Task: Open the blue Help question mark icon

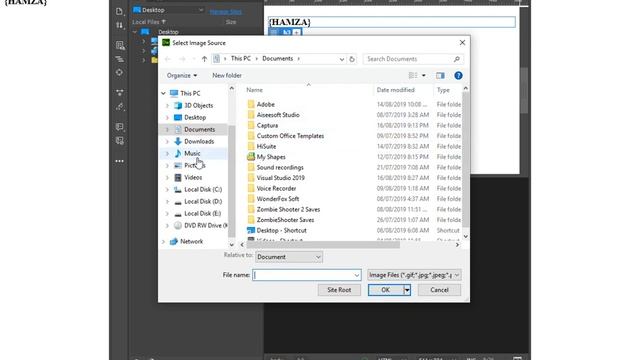Action: [x=458, y=76]
